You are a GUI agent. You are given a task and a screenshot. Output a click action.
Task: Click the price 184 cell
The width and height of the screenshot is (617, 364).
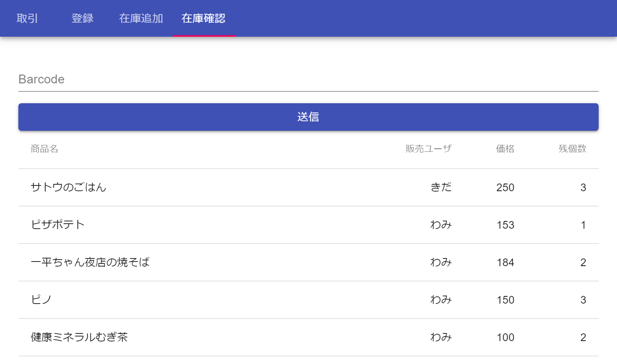[505, 262]
